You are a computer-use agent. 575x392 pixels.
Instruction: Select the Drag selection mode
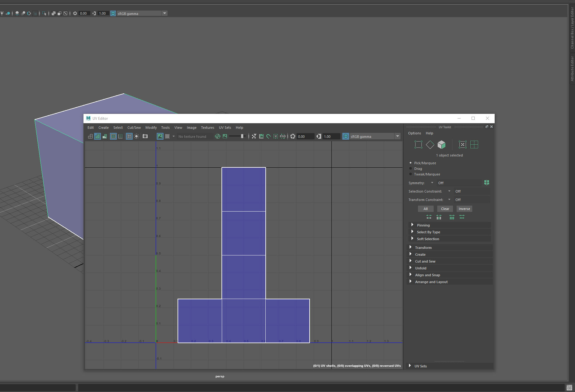[411, 168]
